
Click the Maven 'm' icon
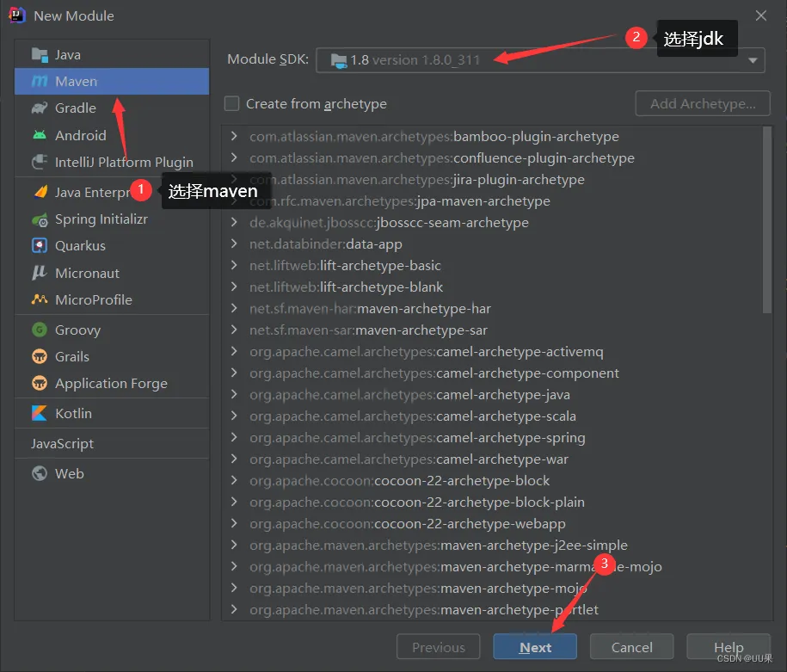[40, 82]
